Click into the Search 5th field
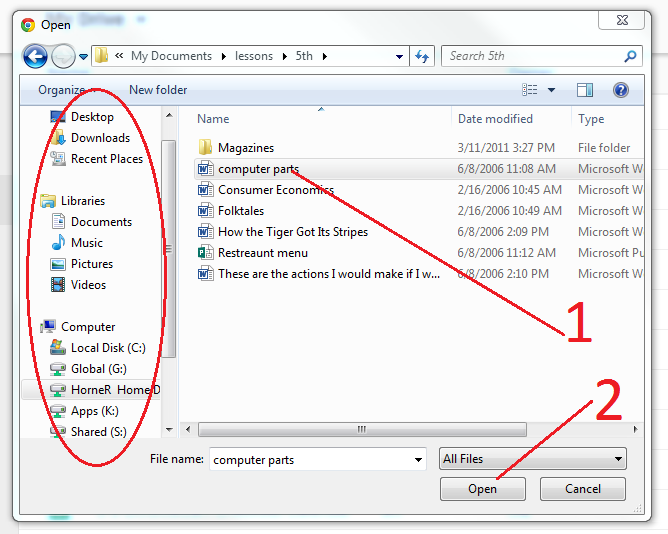This screenshot has width=668, height=534. (541, 56)
